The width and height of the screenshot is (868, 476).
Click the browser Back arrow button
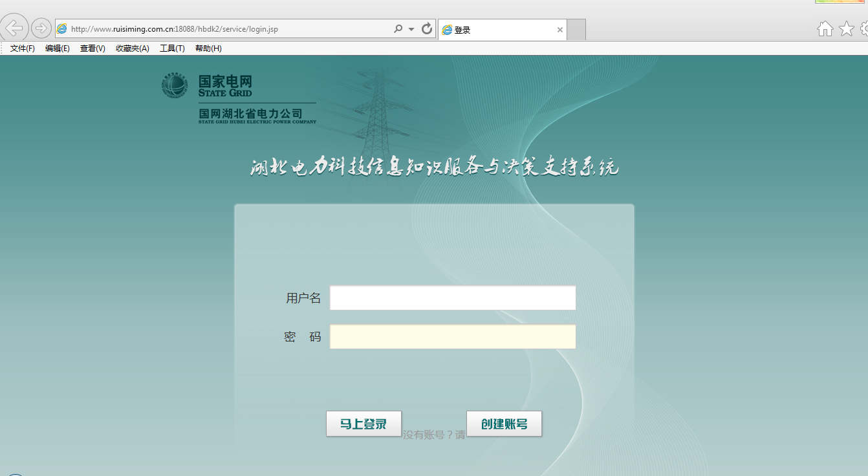click(x=14, y=28)
